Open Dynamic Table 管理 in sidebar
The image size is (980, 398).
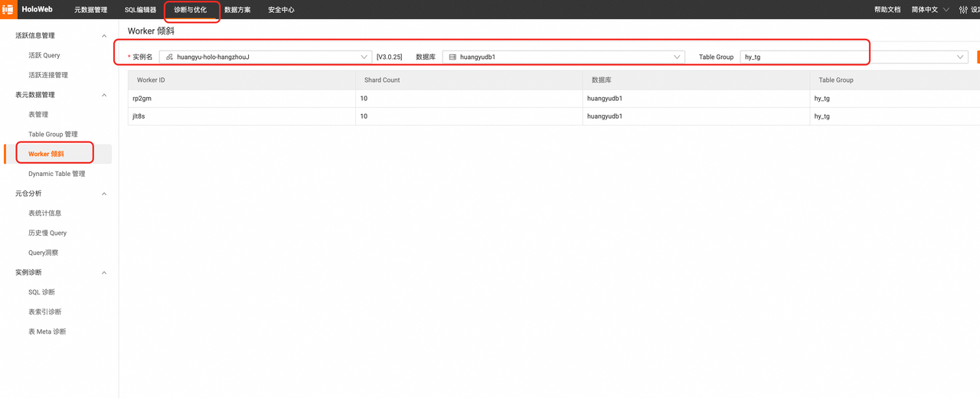57,174
